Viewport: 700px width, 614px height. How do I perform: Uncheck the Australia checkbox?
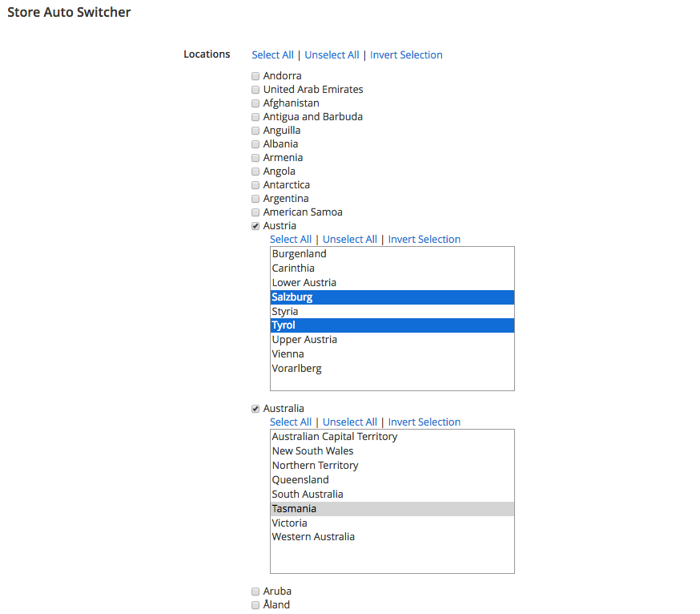[255, 409]
